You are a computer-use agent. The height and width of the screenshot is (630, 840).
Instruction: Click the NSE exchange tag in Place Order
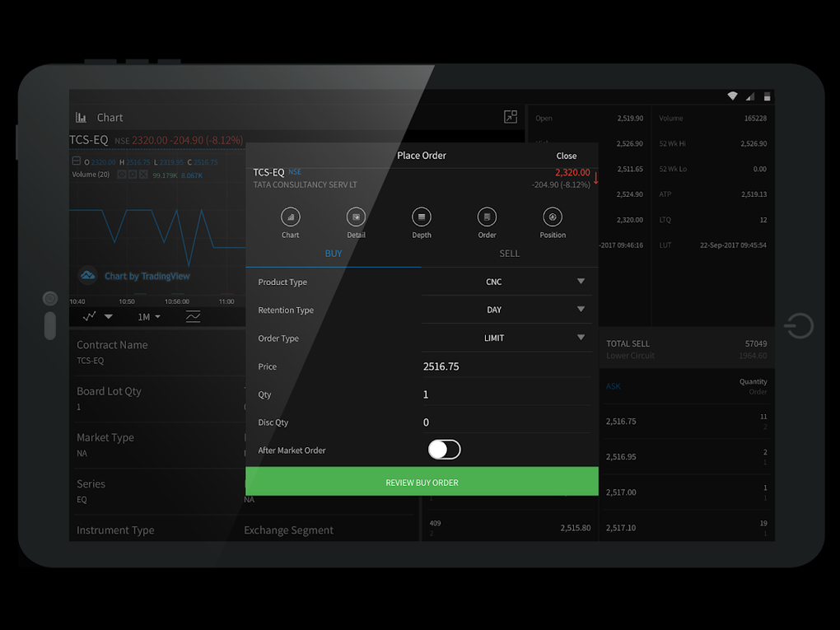(295, 172)
